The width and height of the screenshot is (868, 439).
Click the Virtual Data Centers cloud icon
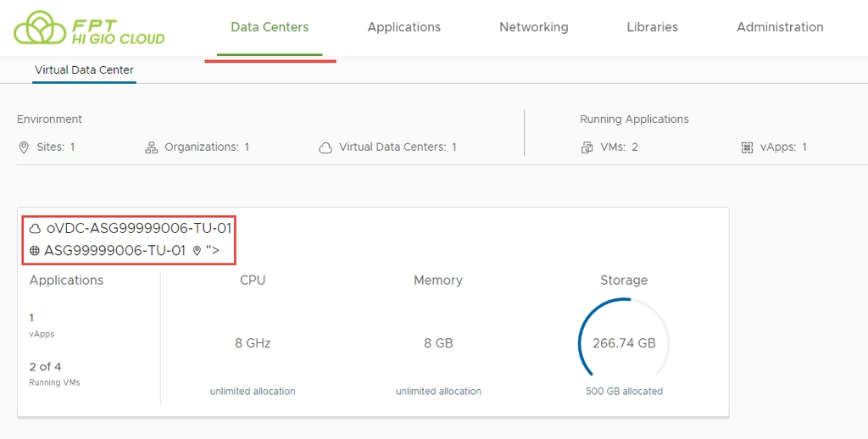[x=325, y=147]
